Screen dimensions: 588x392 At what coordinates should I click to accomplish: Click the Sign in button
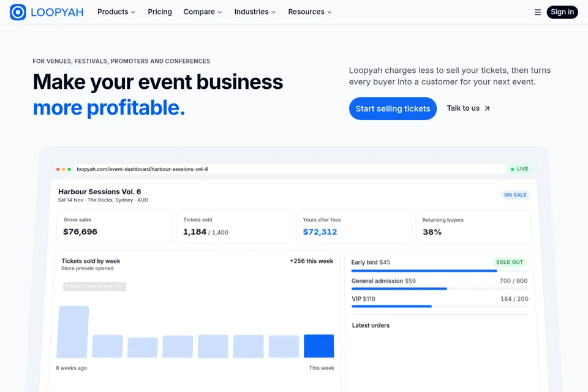pyautogui.click(x=562, y=12)
